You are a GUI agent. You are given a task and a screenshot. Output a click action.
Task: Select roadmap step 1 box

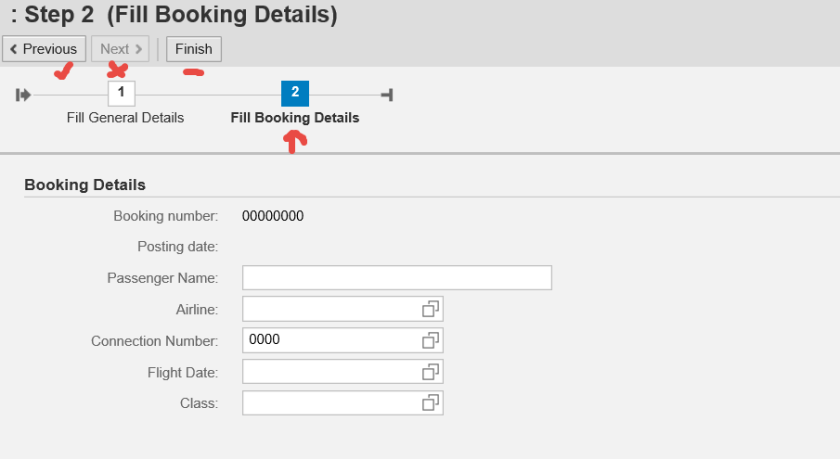click(121, 94)
